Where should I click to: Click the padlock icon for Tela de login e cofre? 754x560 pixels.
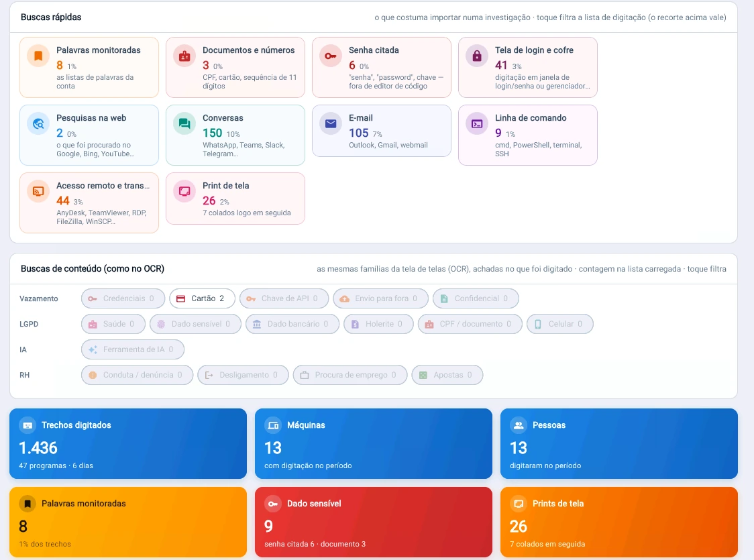pyautogui.click(x=477, y=56)
